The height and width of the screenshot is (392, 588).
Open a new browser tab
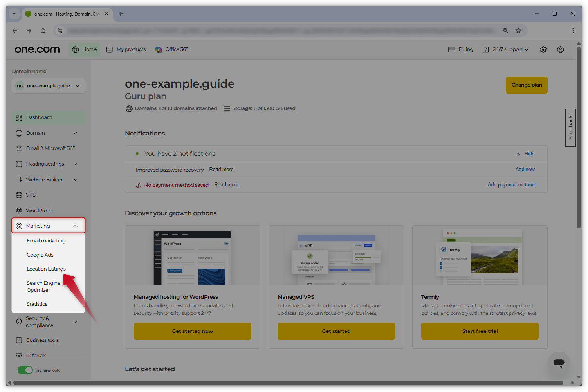click(x=121, y=14)
